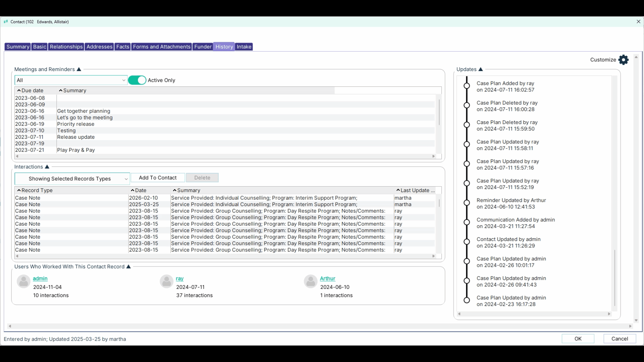This screenshot has width=644, height=362.
Task: Click ray's user avatar icon
Action: point(166,282)
